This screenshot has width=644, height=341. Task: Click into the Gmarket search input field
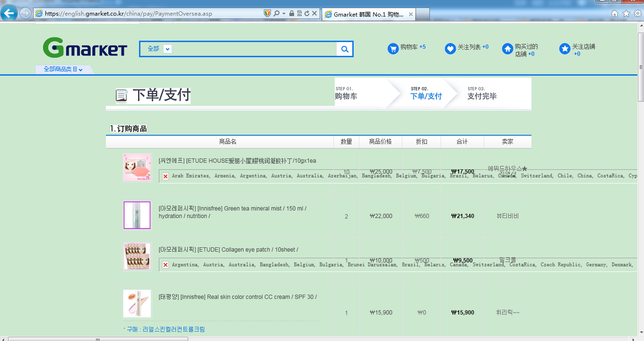254,49
